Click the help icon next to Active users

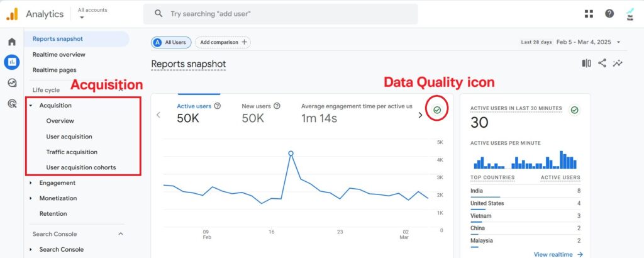click(217, 106)
